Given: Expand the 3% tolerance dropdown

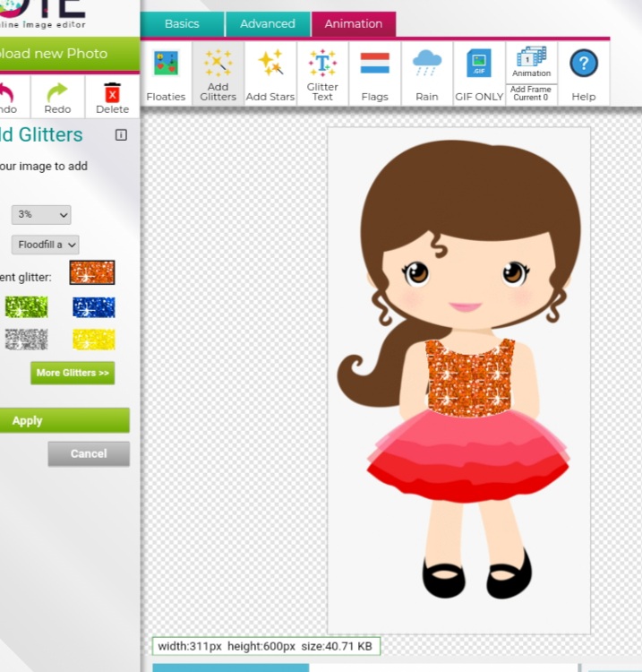Looking at the screenshot, I should coord(41,215).
